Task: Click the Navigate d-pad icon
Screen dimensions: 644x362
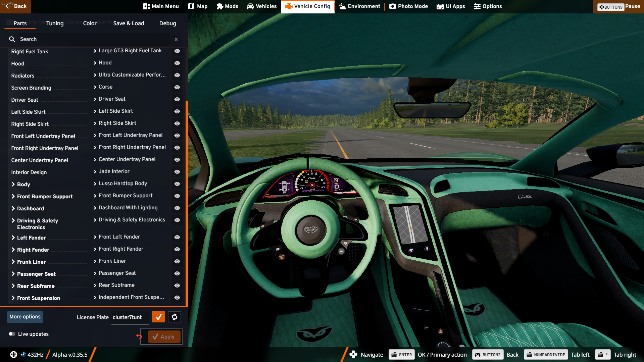Action: click(x=353, y=354)
